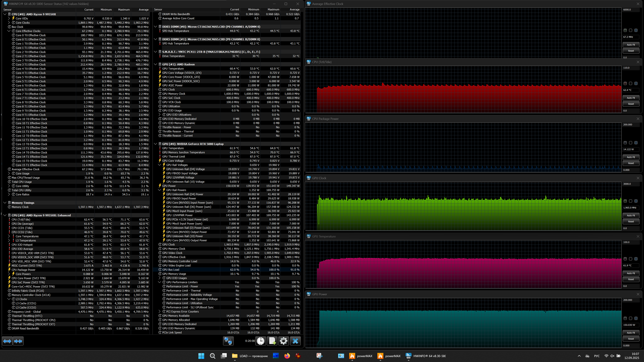This screenshot has width=644, height=362.
Task: Open the Windows Start menu
Action: (x=201, y=356)
